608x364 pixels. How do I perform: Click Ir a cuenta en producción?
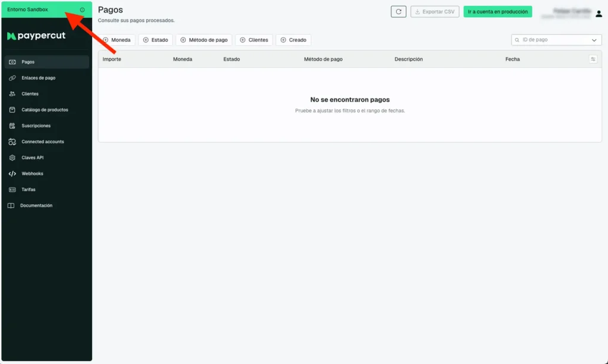click(498, 12)
